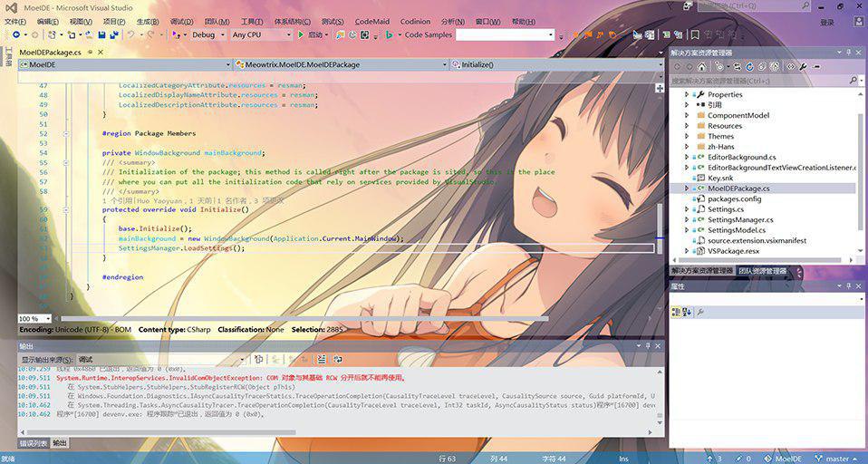Screen dimensions: 868x464
Task: Expand the Themes folder in Solution Explorer
Action: pos(687,136)
